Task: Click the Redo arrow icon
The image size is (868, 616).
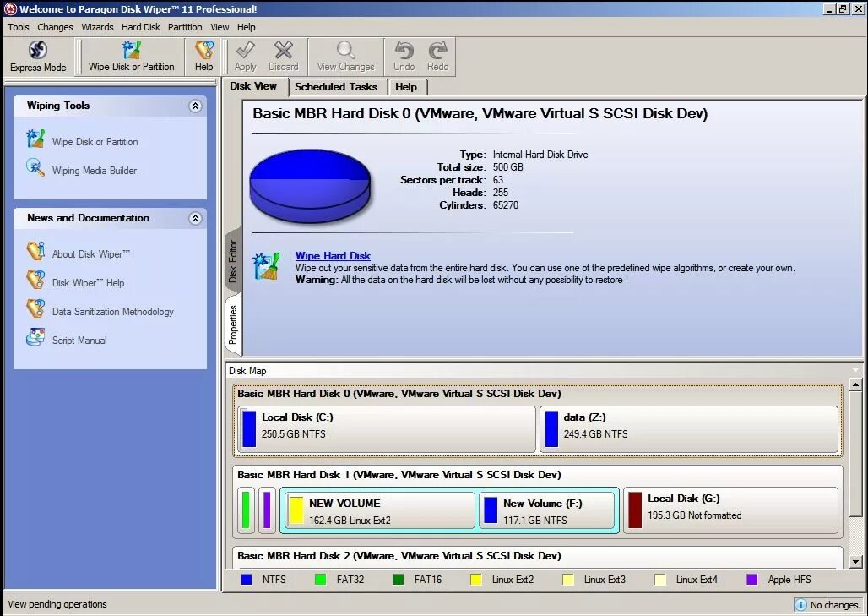Action: tap(438, 51)
